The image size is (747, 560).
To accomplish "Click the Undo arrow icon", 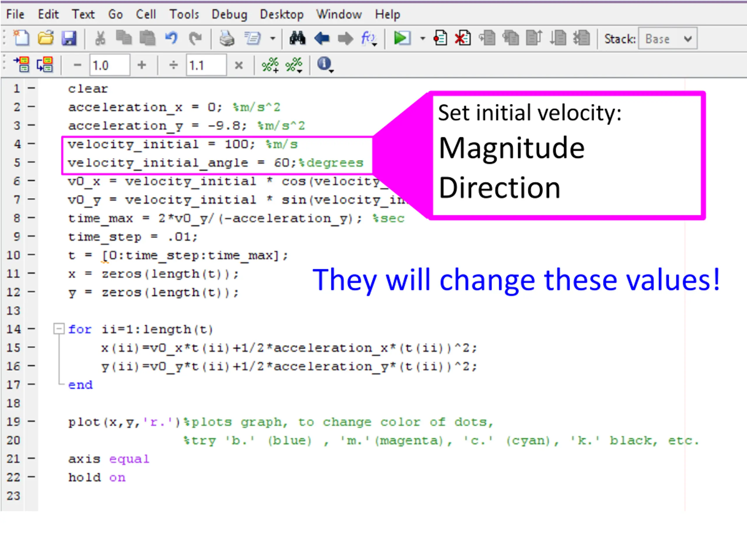I will 171,38.
